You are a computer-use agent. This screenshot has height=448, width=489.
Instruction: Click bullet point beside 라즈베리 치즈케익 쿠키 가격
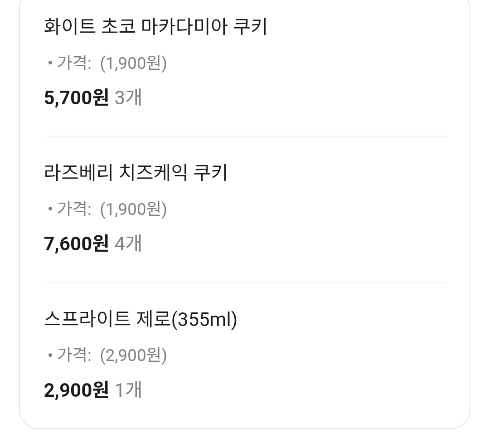pos(50,209)
